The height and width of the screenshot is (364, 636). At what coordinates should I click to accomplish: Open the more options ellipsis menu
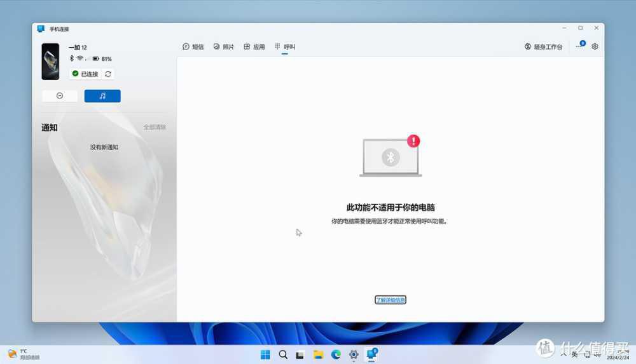coord(580,46)
